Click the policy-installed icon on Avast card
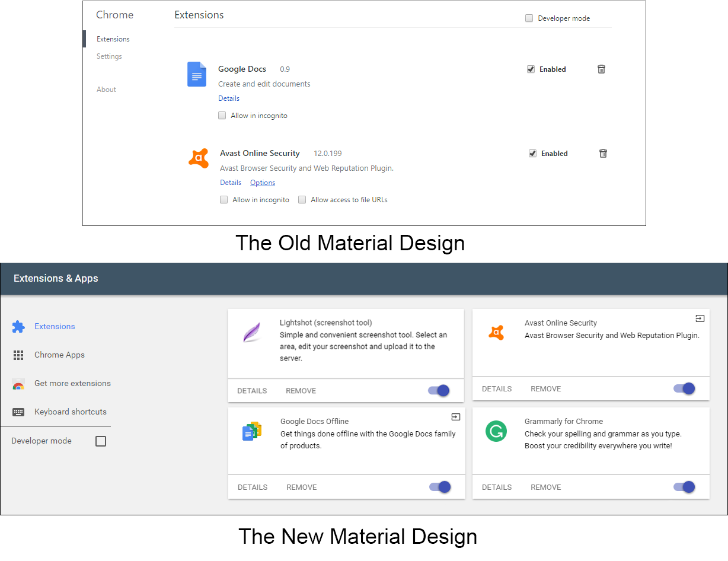The image size is (728, 561). (x=700, y=318)
